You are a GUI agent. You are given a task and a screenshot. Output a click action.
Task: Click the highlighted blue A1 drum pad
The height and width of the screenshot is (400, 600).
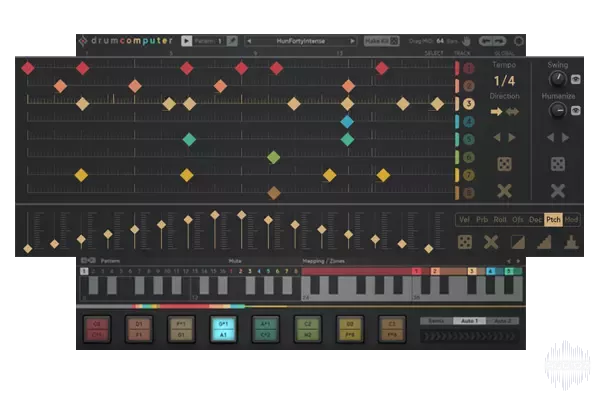[x=223, y=329]
